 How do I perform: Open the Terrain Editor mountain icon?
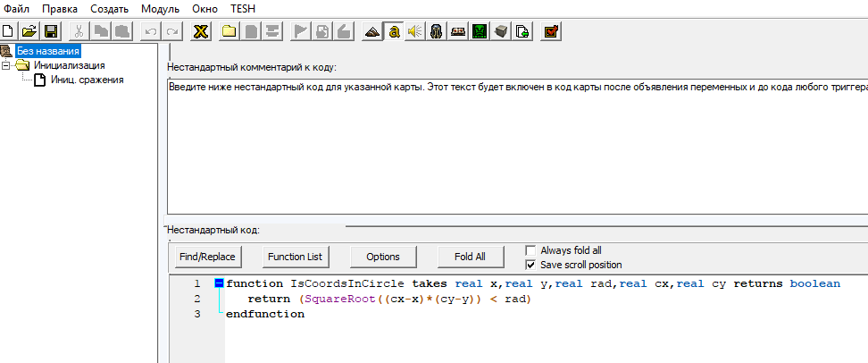(372, 31)
